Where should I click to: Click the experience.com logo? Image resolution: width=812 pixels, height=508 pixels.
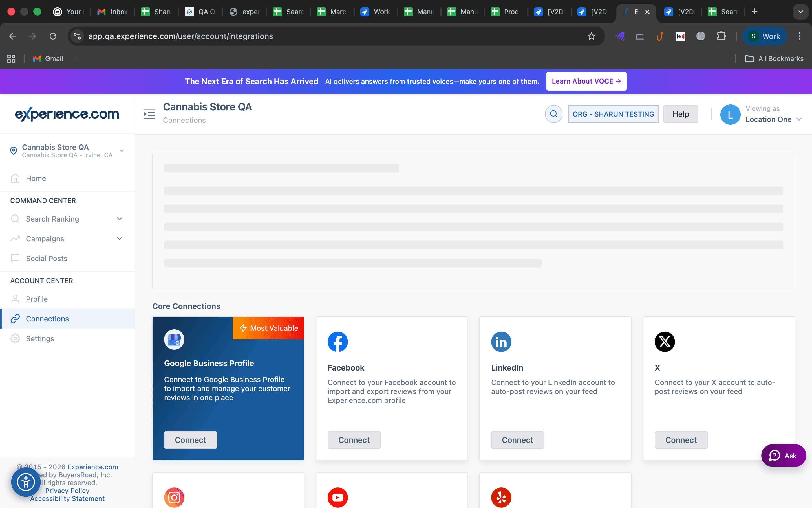tap(67, 114)
